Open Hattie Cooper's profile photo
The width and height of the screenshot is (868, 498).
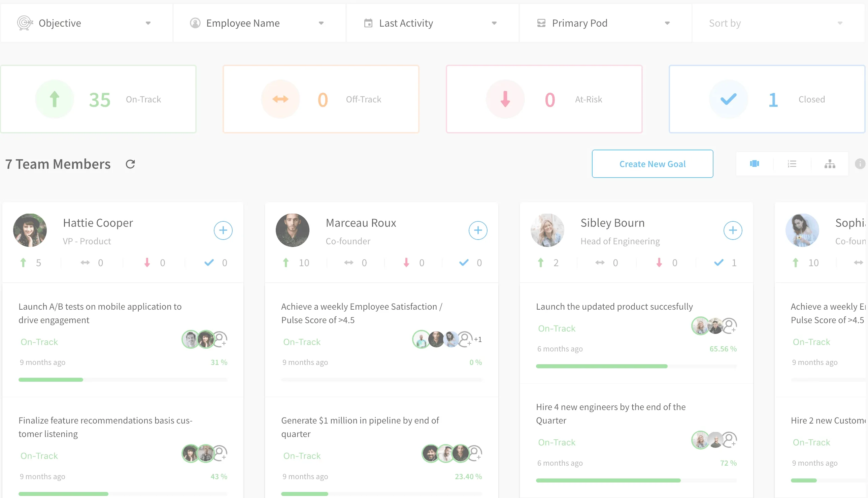tap(30, 230)
